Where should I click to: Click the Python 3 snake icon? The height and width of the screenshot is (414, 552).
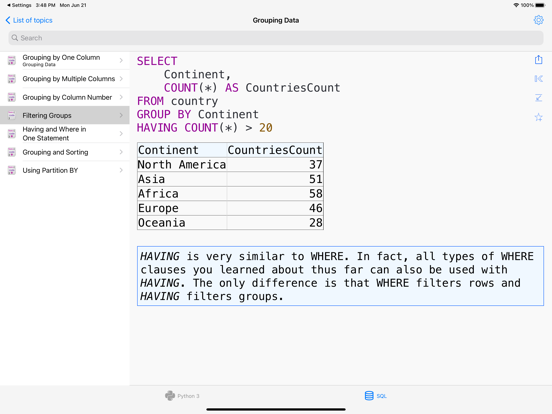(x=170, y=396)
